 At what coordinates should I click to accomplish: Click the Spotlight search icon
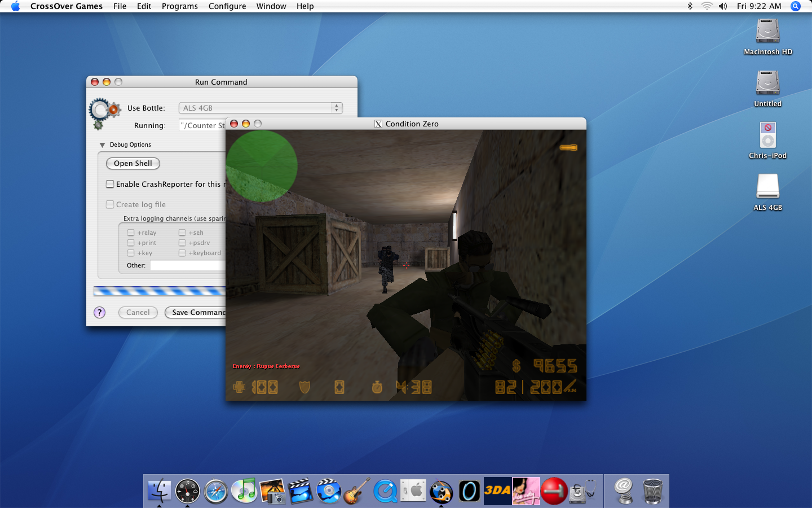click(x=795, y=6)
